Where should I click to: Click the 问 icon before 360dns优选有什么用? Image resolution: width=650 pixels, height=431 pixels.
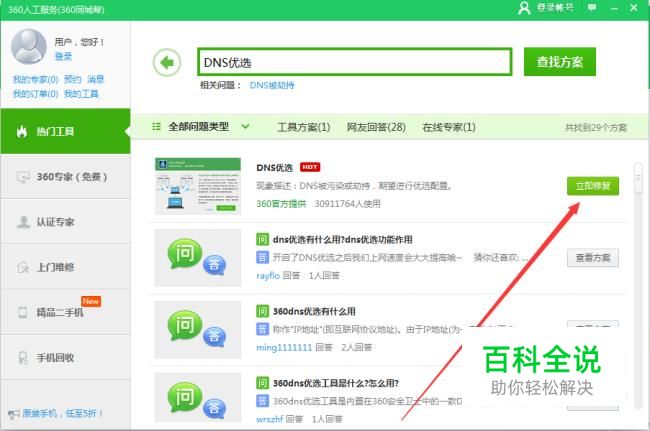click(x=262, y=311)
